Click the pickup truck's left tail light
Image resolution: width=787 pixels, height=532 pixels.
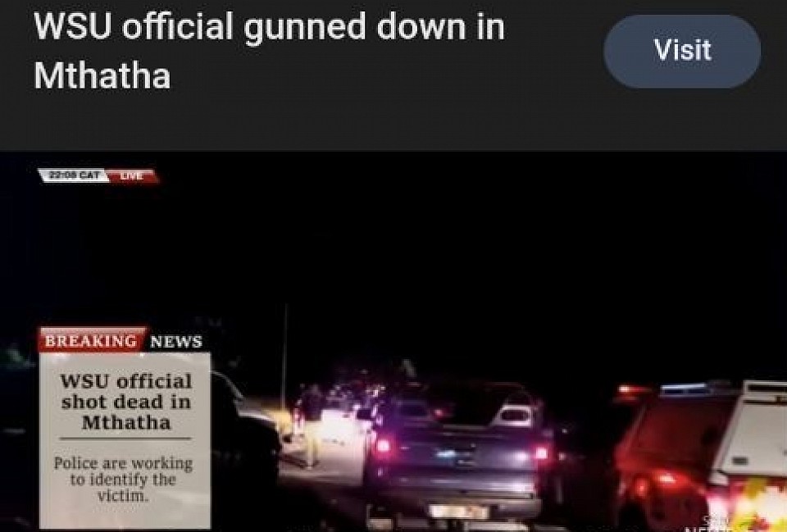pos(383,446)
